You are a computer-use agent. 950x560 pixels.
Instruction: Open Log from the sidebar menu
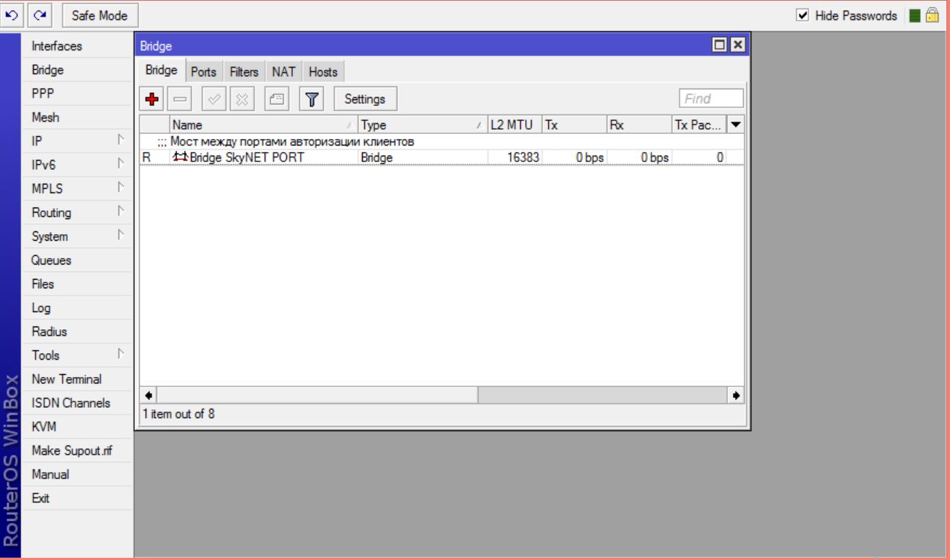tap(77, 308)
